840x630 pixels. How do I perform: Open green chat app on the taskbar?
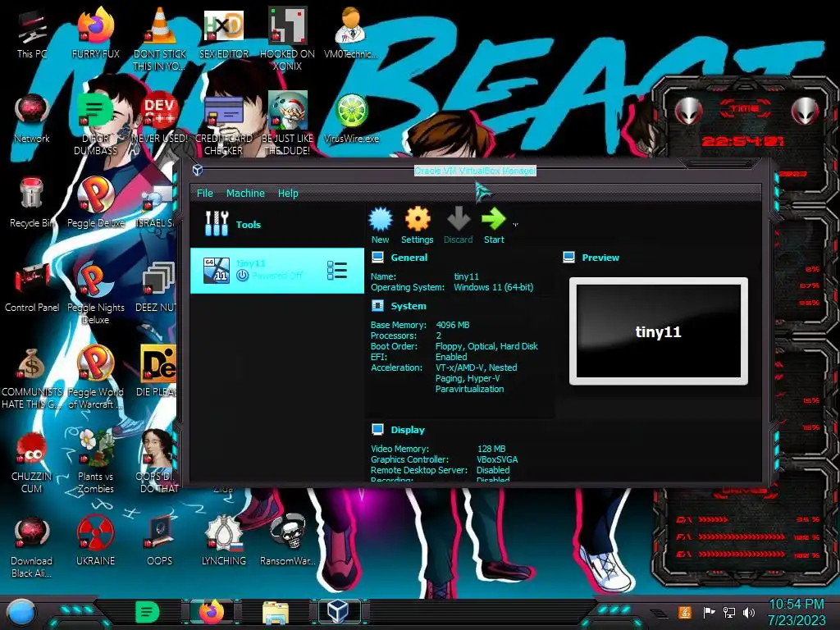click(x=148, y=612)
